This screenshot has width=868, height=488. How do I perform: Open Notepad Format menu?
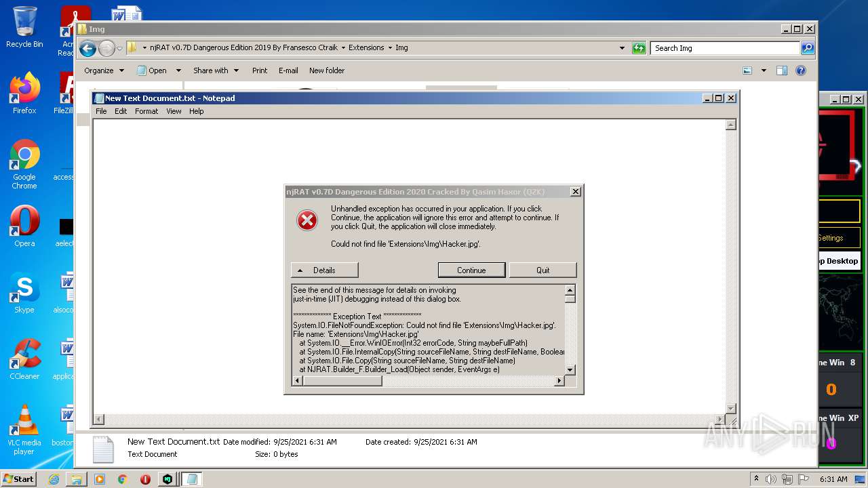(146, 111)
